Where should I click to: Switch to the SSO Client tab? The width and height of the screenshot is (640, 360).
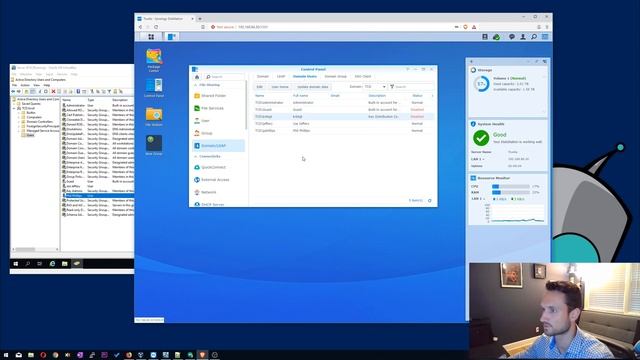click(362, 76)
